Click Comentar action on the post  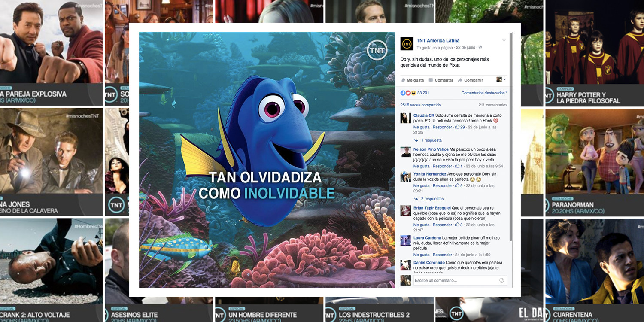[x=441, y=80]
